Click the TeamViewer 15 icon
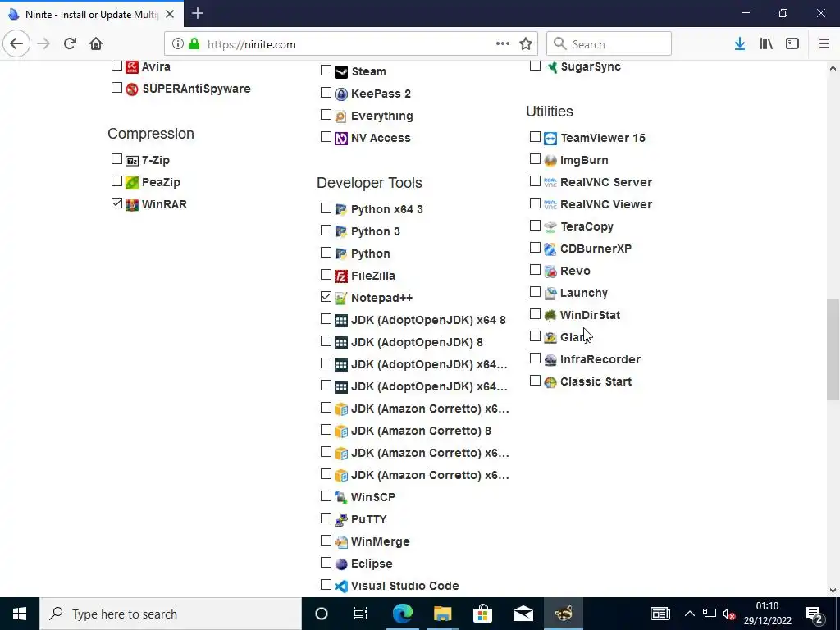This screenshot has width=840, height=630. tap(550, 138)
